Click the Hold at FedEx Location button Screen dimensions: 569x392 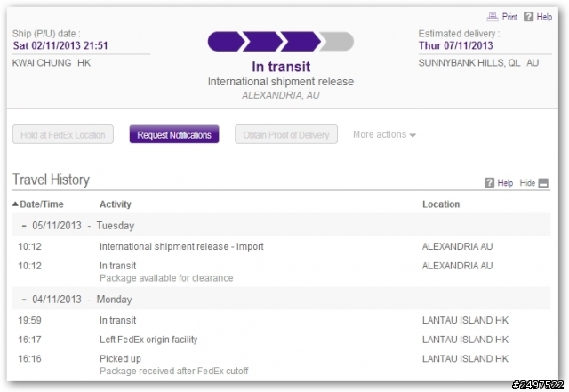63,134
